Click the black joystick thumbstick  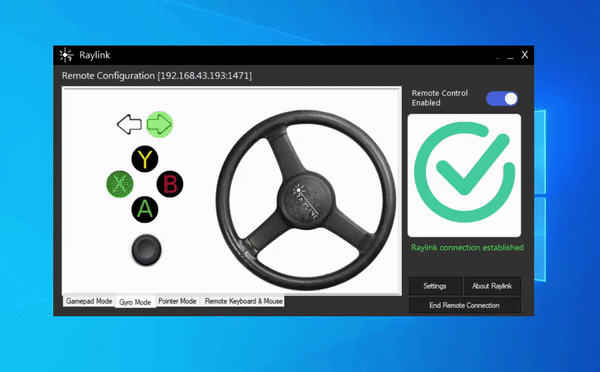(146, 250)
